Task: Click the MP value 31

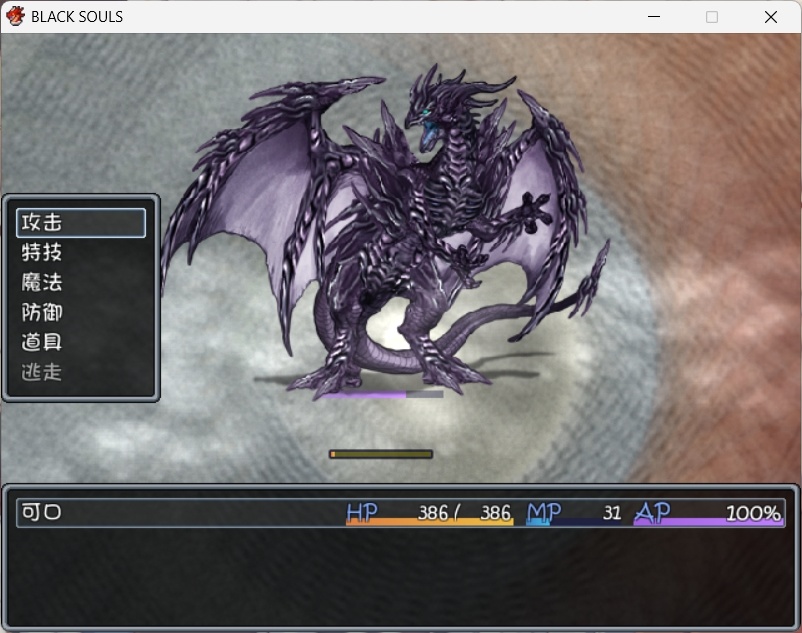Action: (612, 512)
